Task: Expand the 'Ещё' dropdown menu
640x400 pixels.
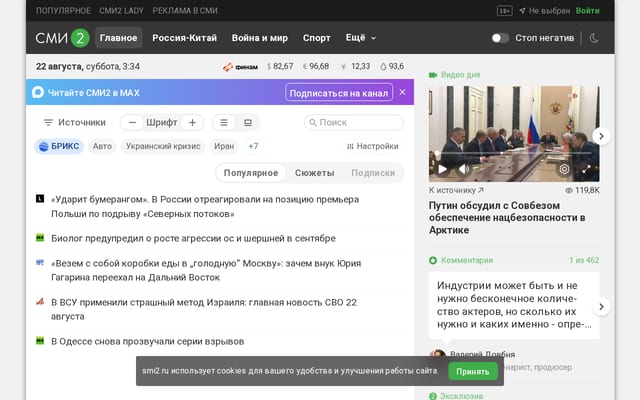Action: pos(360,38)
